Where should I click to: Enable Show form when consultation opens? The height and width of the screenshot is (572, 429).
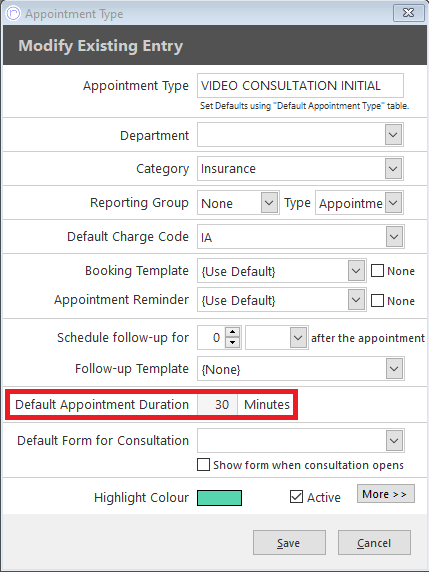click(x=203, y=465)
